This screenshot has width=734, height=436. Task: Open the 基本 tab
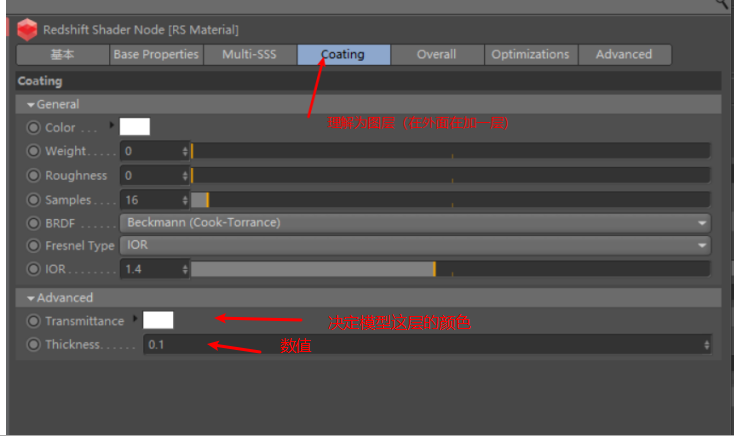(63, 54)
